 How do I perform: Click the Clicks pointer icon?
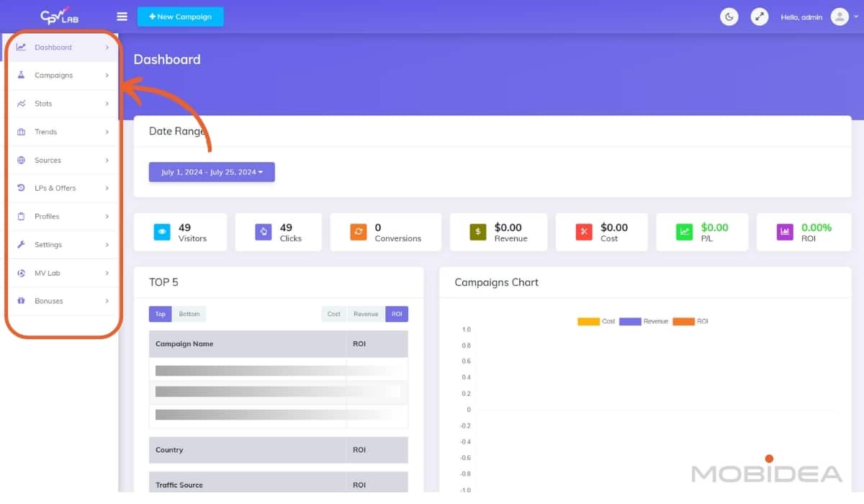(x=264, y=232)
